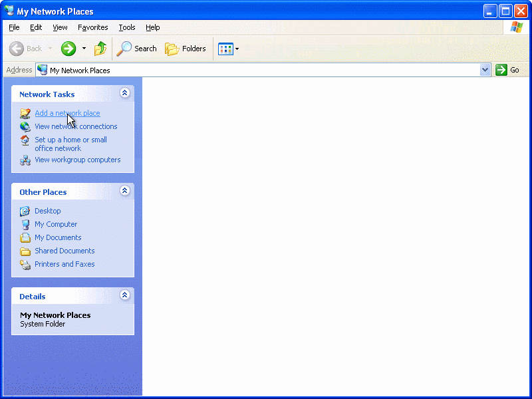Click Set up a home network icon

[25, 140]
